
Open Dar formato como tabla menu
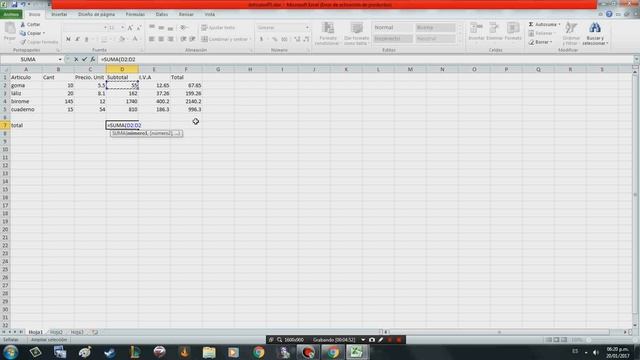point(356,33)
